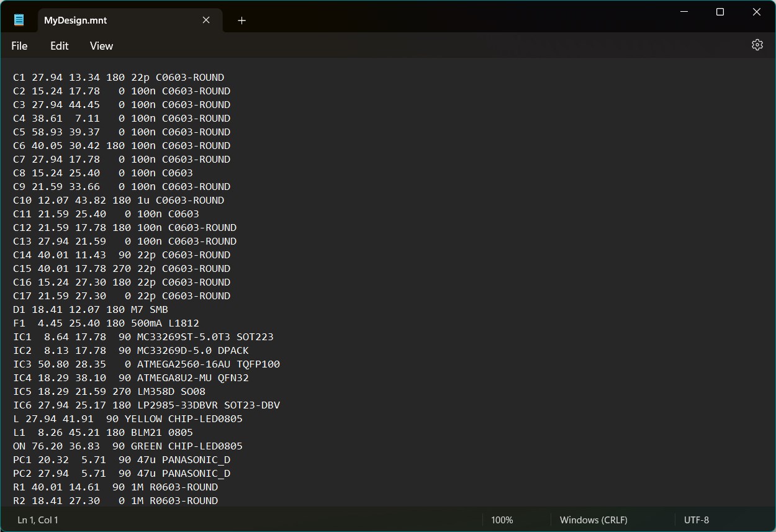Click the C7 27.94 17.78 line
This screenshot has height=532, width=776.
(x=122, y=160)
